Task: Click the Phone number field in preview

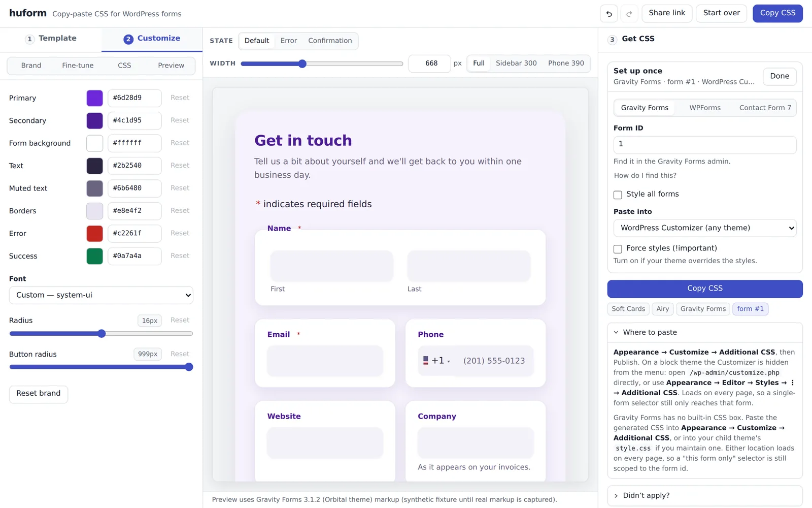Action: pos(494,361)
